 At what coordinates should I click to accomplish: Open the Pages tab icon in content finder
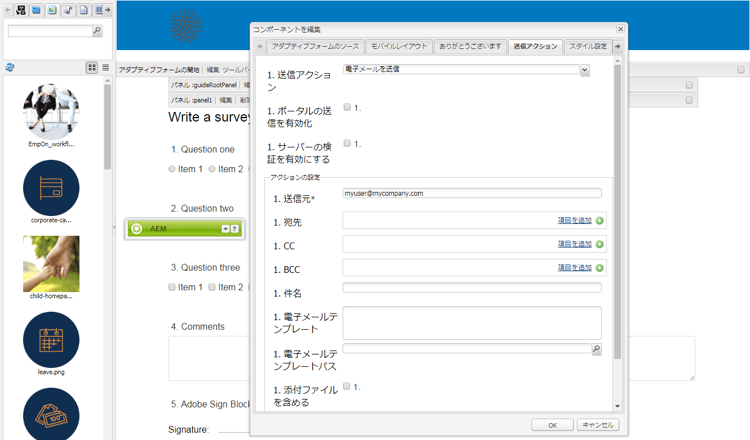point(84,10)
